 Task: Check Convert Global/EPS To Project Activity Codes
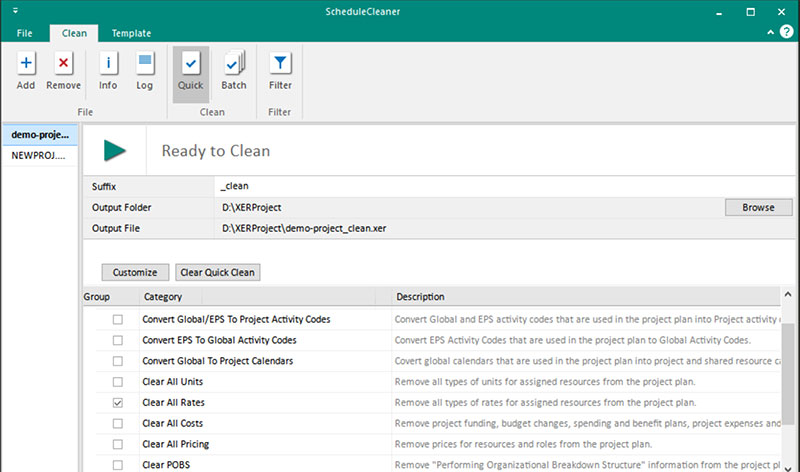pyautogui.click(x=118, y=319)
